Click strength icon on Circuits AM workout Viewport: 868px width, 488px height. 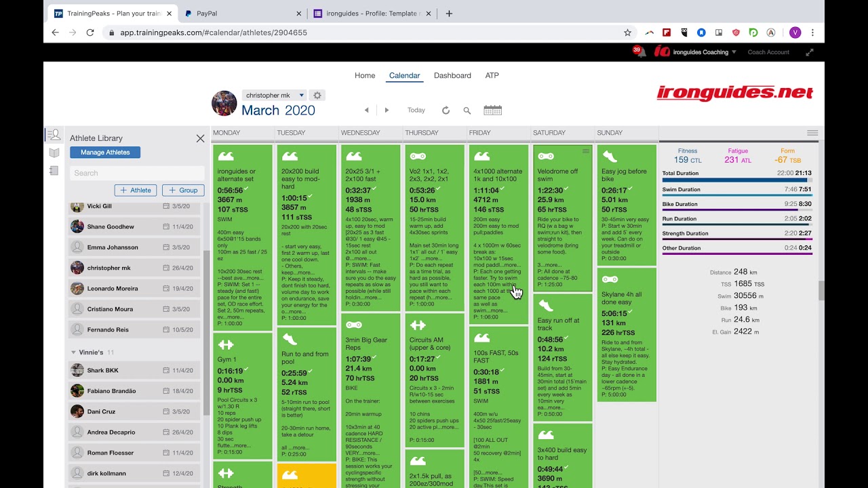coord(418,325)
